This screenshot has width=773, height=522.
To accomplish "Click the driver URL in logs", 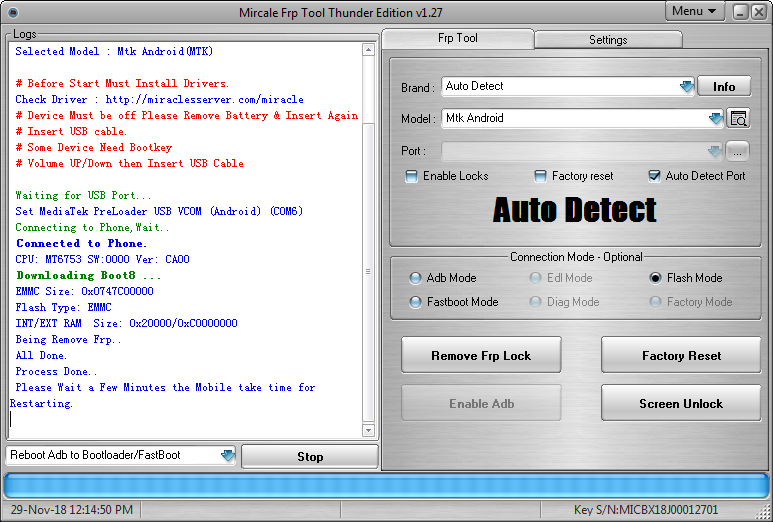I will pos(205,100).
